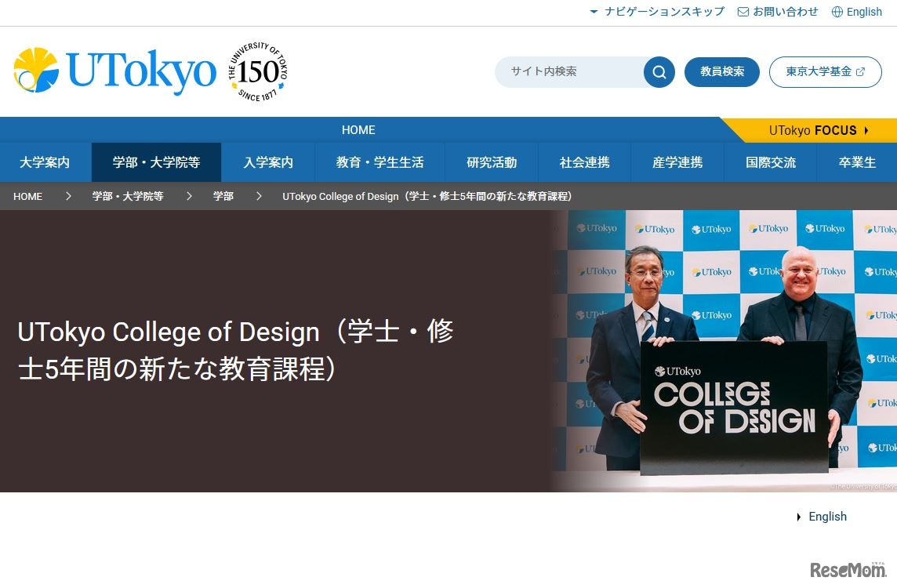Open お問い合わせ contact link
The width and height of the screenshot is (897, 588).
[786, 12]
